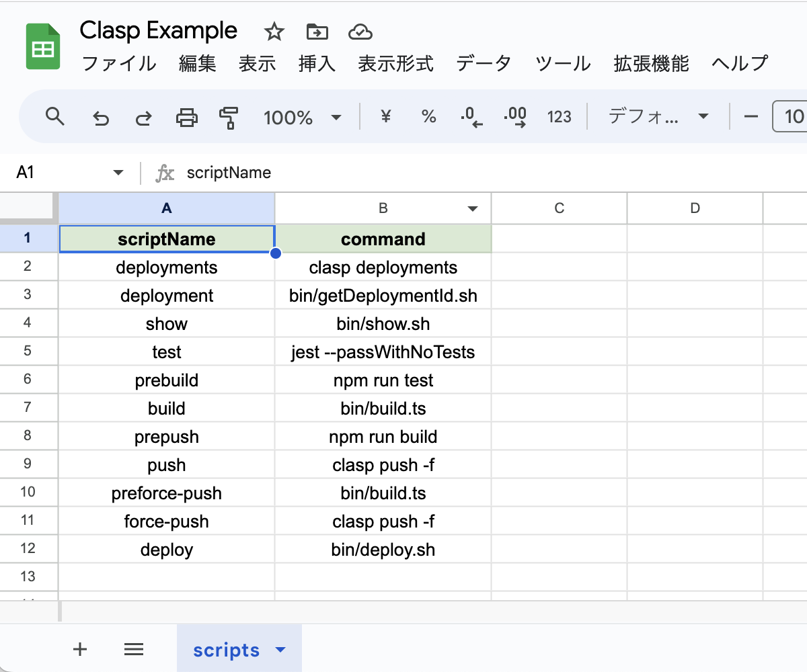Click the npm run build cell
The height and width of the screenshot is (672, 807).
[383, 437]
